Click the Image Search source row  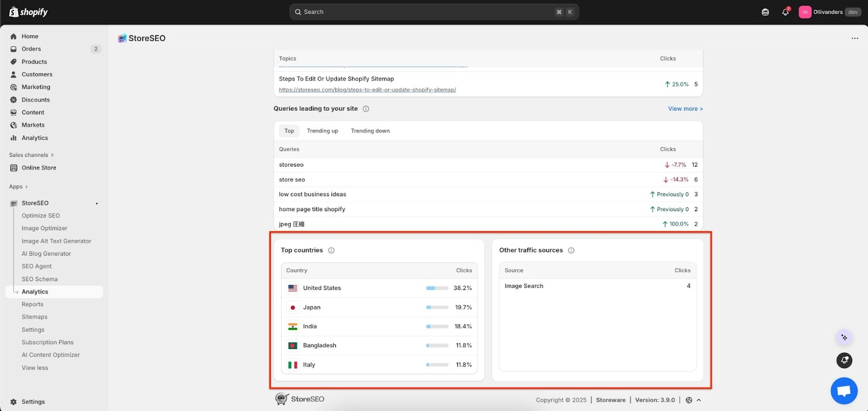click(x=597, y=286)
